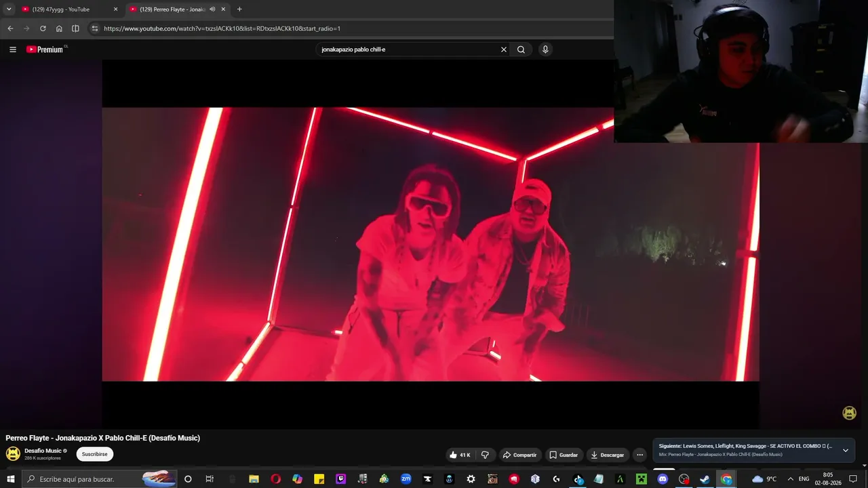
Task: Switch to OBS Studio in the taskbar
Action: tap(684, 479)
